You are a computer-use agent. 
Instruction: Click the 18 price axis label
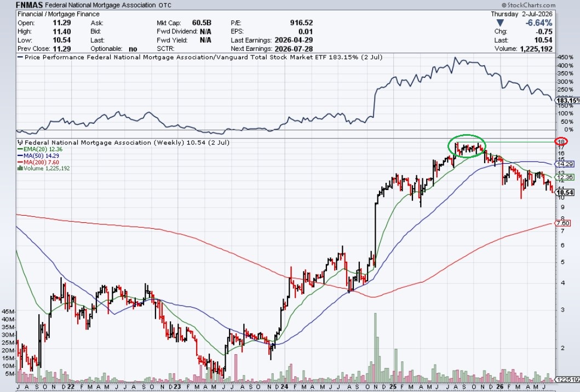click(561, 142)
